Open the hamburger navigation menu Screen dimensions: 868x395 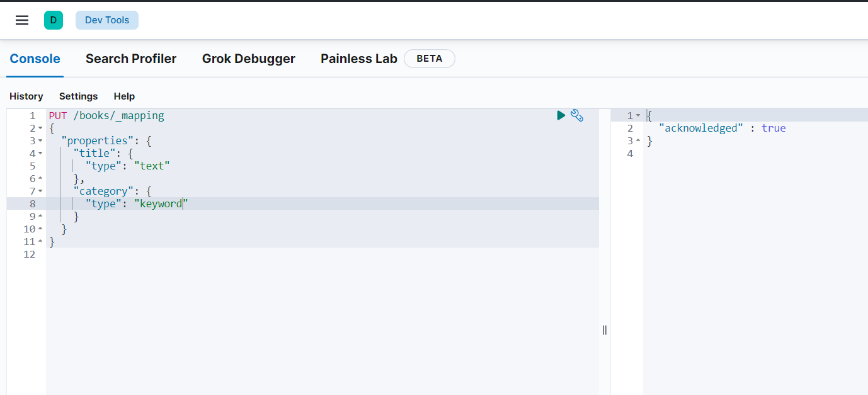[x=22, y=20]
